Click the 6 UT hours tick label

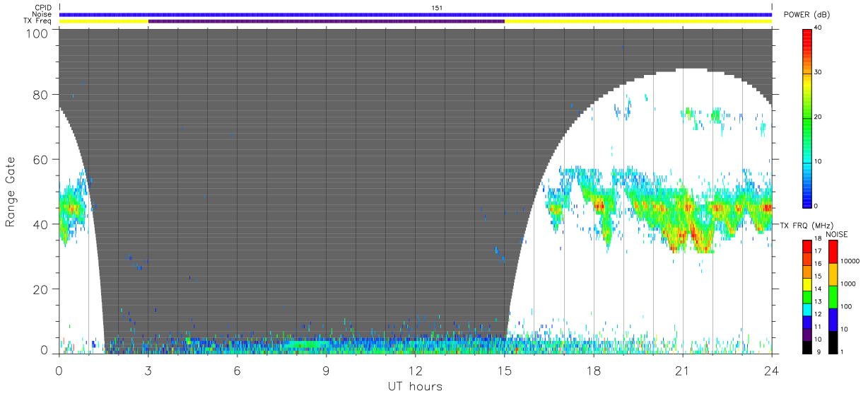click(x=237, y=370)
